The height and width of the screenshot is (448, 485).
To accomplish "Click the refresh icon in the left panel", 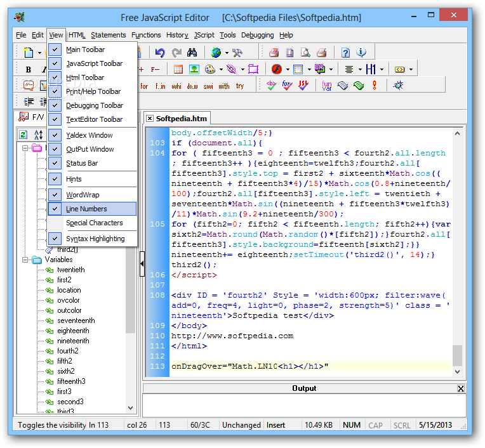I will tap(23, 135).
